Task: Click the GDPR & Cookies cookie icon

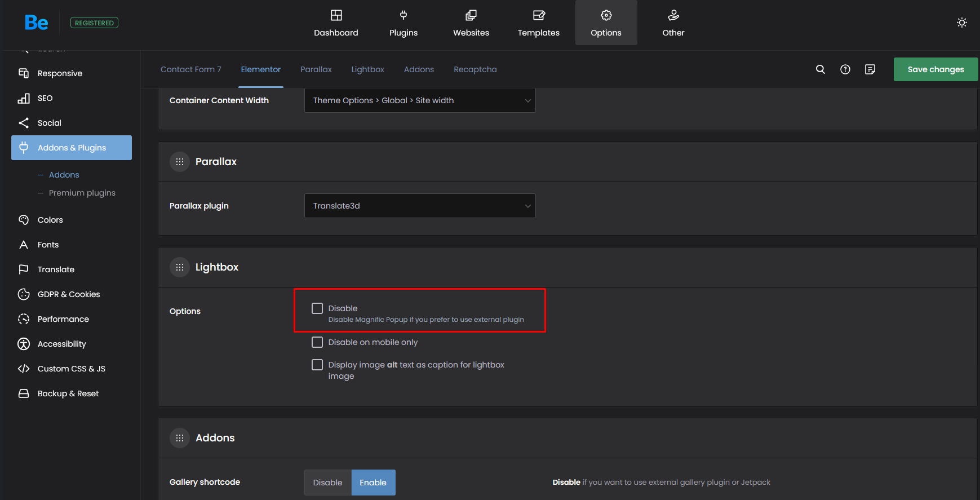Action: click(x=24, y=294)
